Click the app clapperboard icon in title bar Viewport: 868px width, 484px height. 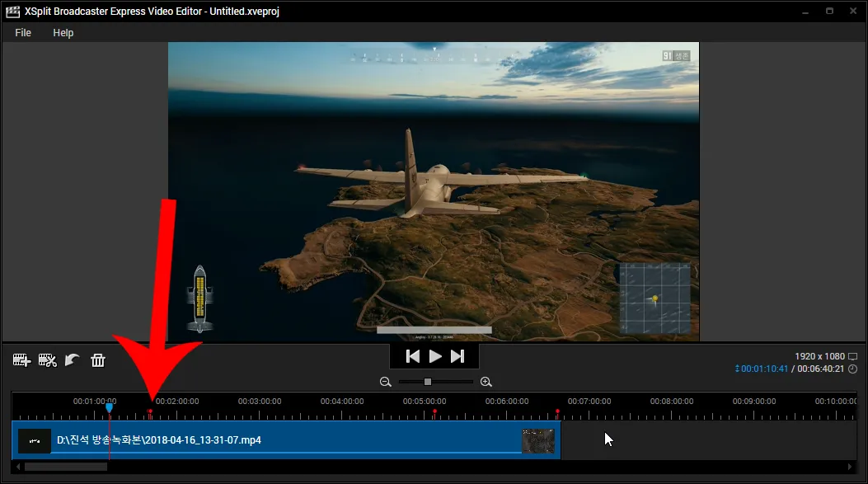click(x=12, y=12)
